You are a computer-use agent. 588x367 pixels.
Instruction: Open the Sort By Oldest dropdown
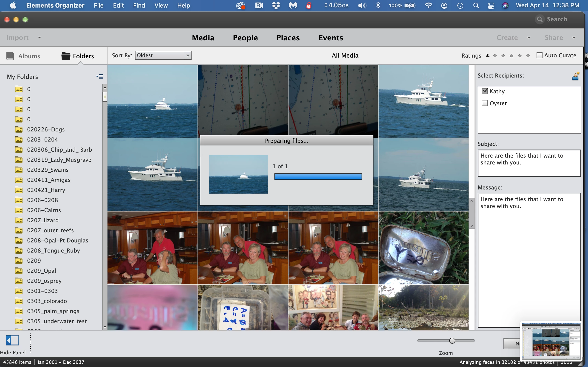(163, 55)
